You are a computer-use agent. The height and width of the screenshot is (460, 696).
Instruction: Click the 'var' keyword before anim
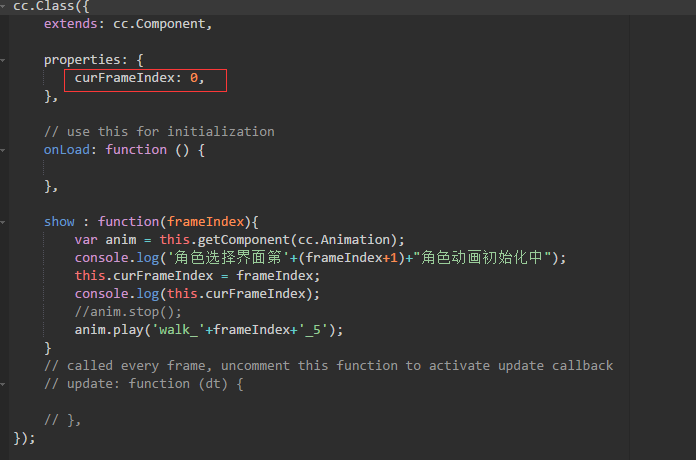pos(86,240)
